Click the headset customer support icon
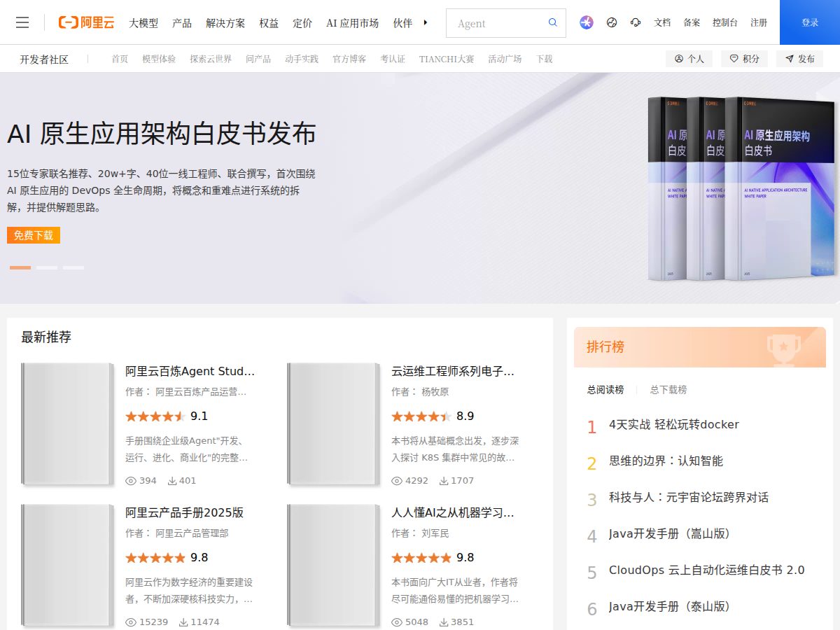Screen dimensions: 840x630 click(636, 22)
